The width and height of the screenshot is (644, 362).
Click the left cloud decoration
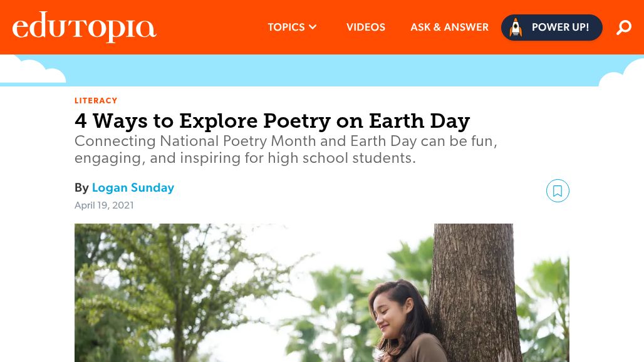point(30,70)
